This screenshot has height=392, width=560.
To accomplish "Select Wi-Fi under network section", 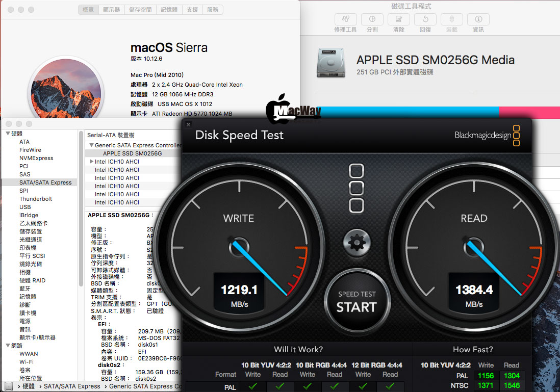I will pos(27,362).
